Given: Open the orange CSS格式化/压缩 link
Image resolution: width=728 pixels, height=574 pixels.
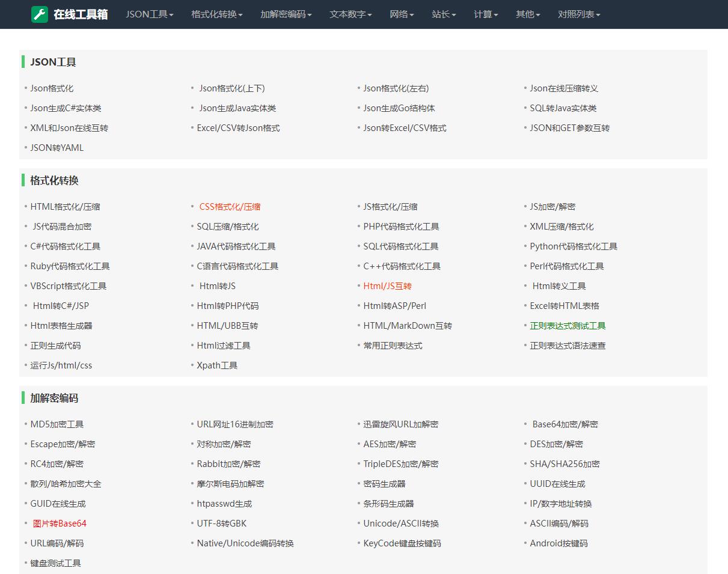Looking at the screenshot, I should point(230,207).
